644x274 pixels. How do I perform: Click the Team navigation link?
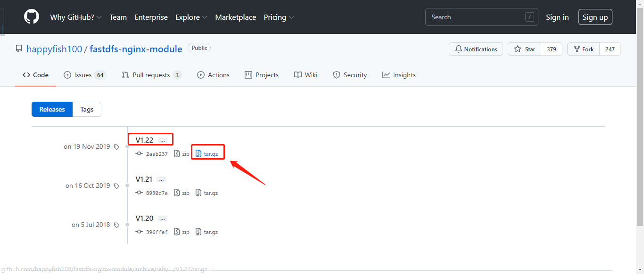[x=118, y=17]
